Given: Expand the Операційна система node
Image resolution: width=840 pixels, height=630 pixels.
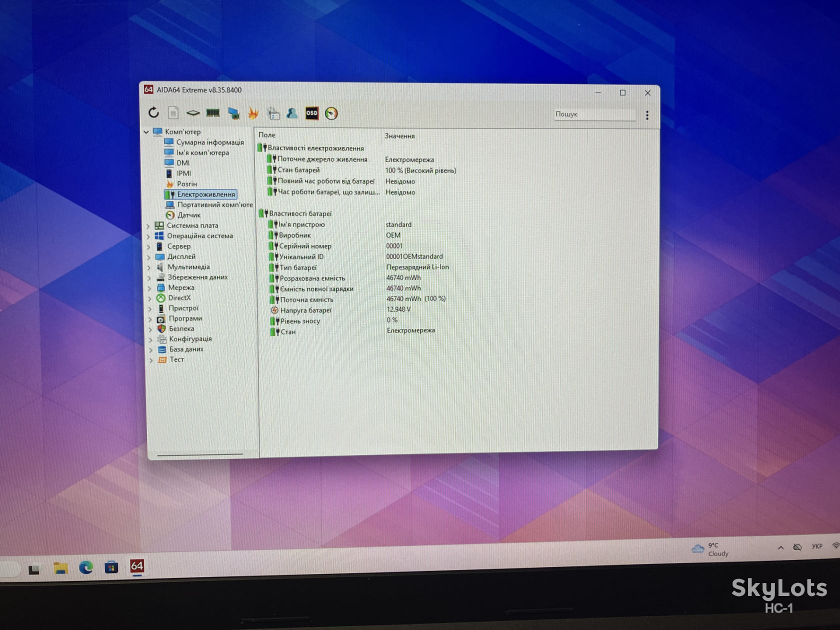Looking at the screenshot, I should pos(148,236).
